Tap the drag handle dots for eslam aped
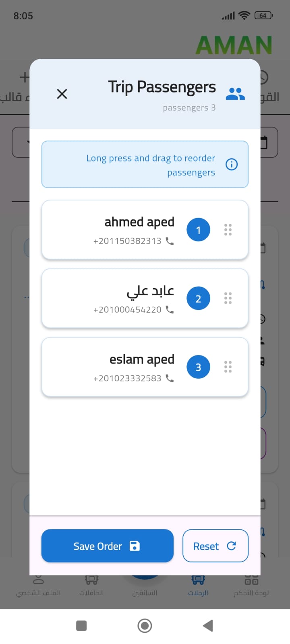The width and height of the screenshot is (290, 644). (x=228, y=367)
